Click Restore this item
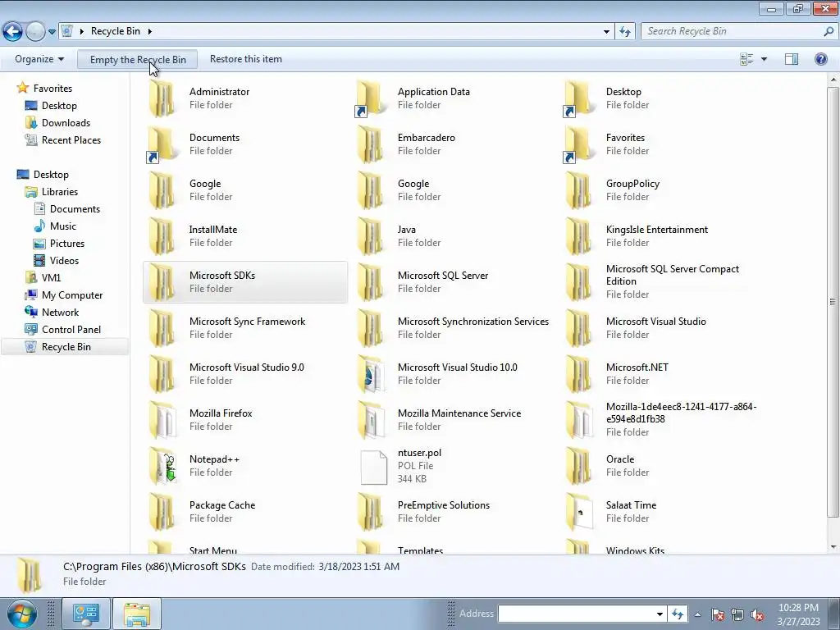 click(245, 59)
